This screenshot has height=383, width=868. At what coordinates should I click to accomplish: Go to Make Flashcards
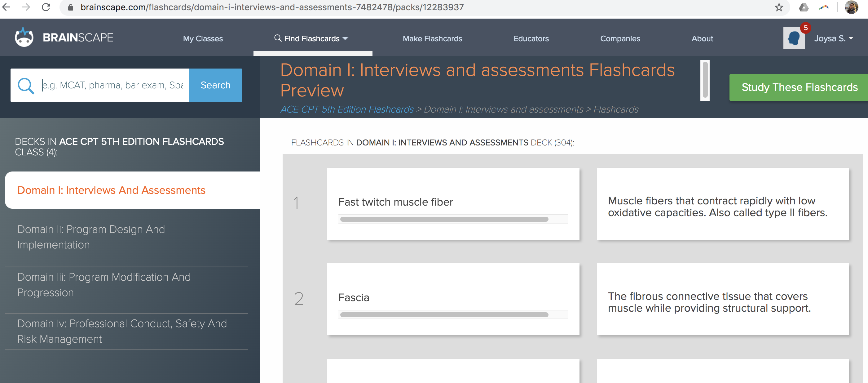[x=432, y=38]
